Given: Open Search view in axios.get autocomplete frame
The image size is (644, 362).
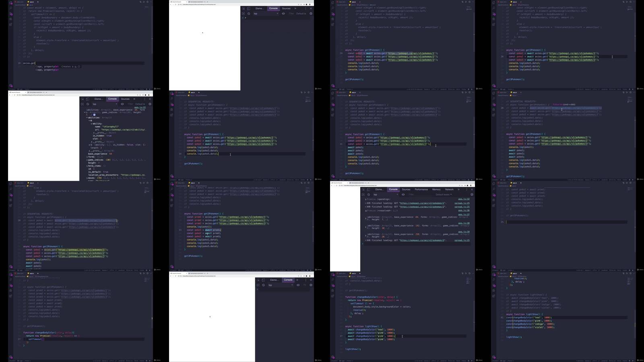Looking at the screenshot, I should pos(11,8).
